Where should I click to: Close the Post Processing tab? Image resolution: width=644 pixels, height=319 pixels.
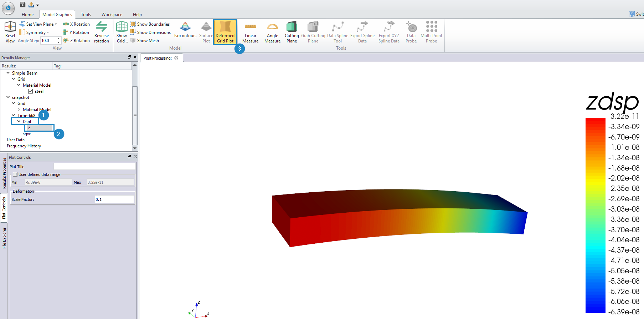tap(176, 58)
